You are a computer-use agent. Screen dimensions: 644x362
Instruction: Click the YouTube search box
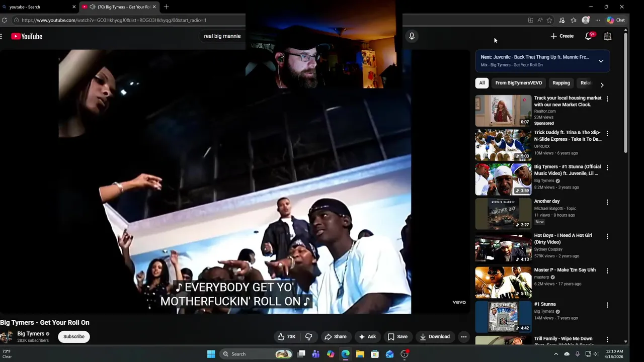click(x=222, y=36)
